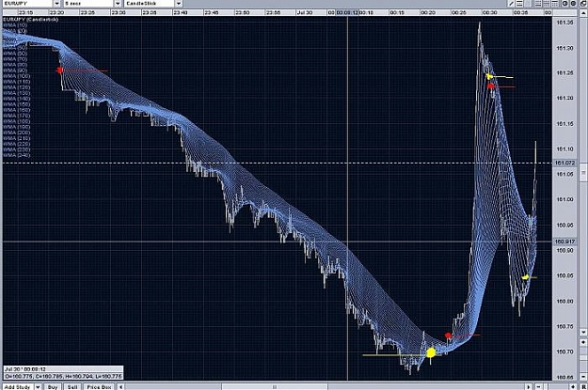Click the R reset button at bottom right

pyautogui.click(x=583, y=386)
